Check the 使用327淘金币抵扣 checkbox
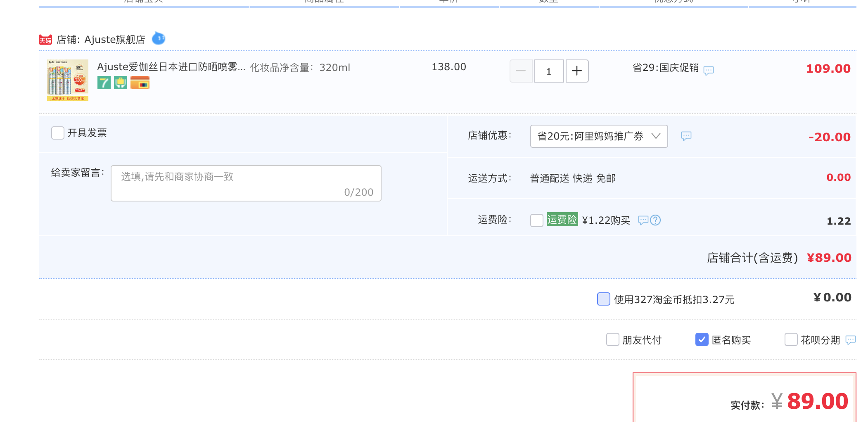The image size is (868, 422). pyautogui.click(x=604, y=299)
